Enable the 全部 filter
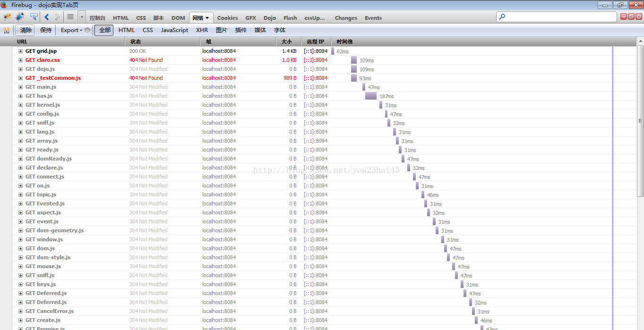The image size is (644, 330). [104, 30]
